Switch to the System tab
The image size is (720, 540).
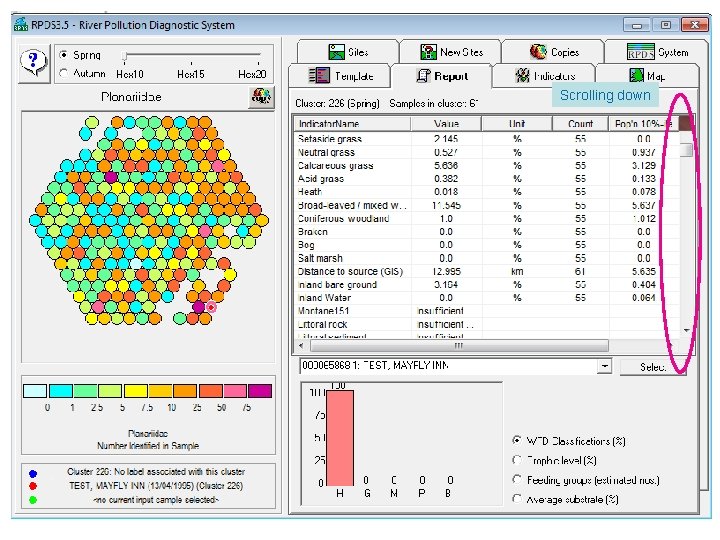(x=657, y=52)
